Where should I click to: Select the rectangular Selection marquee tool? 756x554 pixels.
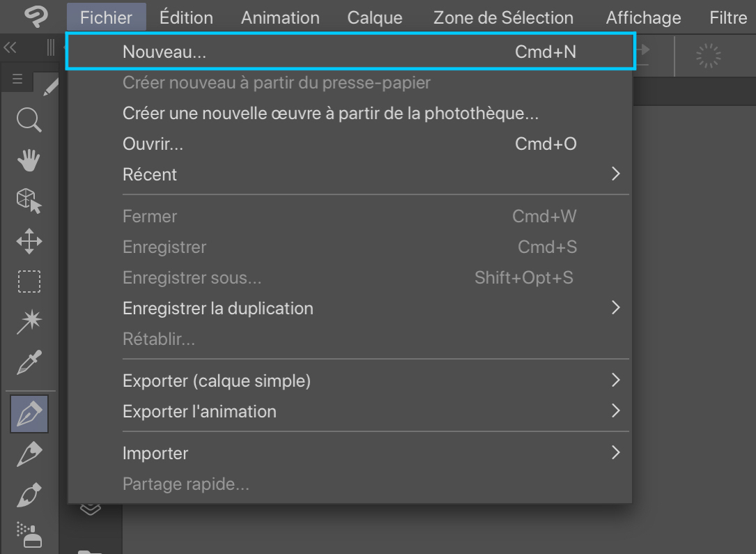tap(29, 282)
